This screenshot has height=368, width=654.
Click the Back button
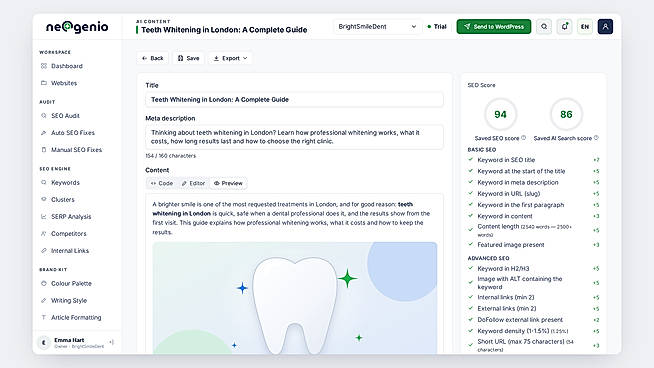[x=153, y=58]
